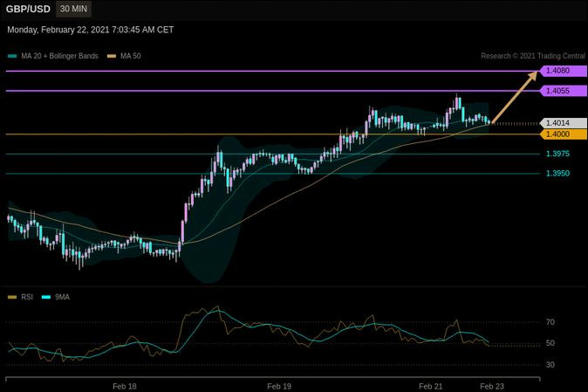Click the chart date and time text
This screenshot has width=588, height=392.
91,30
